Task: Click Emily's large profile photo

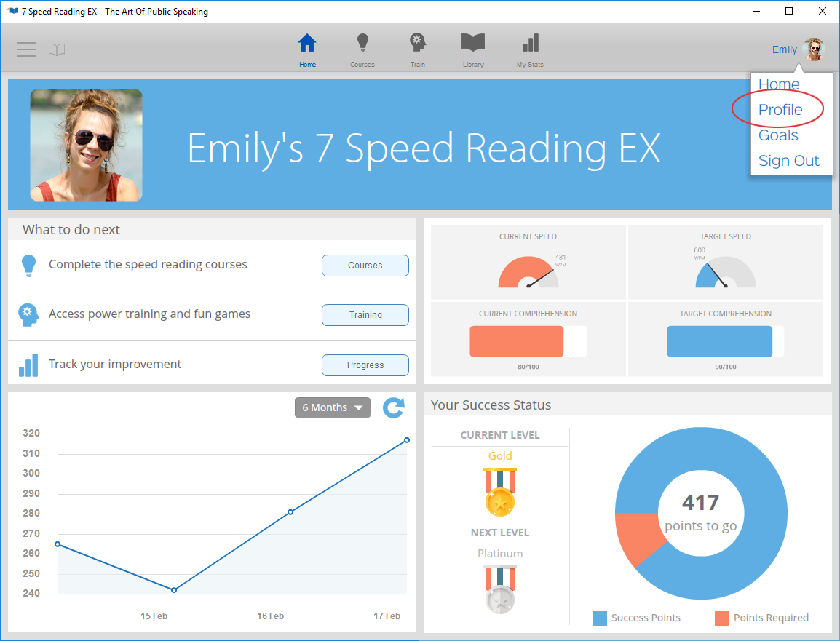Action: [86, 145]
